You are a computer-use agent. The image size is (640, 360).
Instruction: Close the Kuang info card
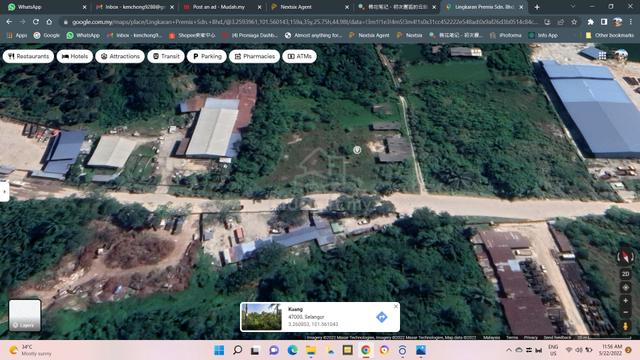pyautogui.click(x=396, y=306)
